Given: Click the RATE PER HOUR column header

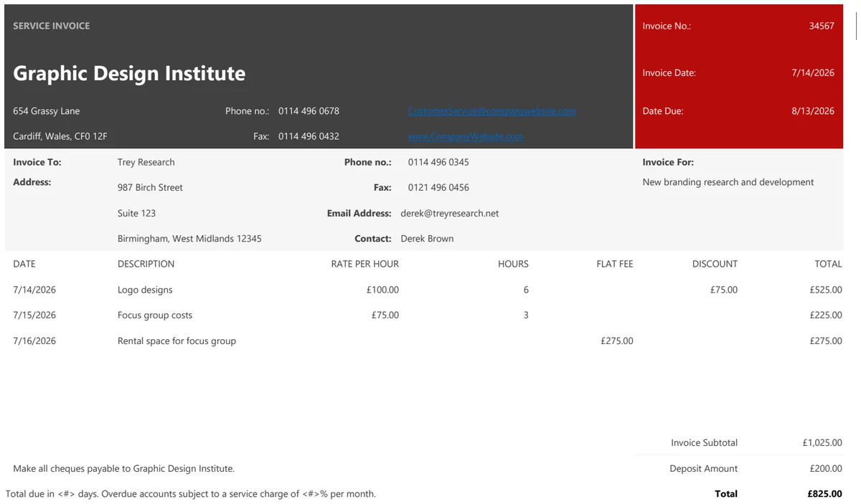Looking at the screenshot, I should coord(364,264).
